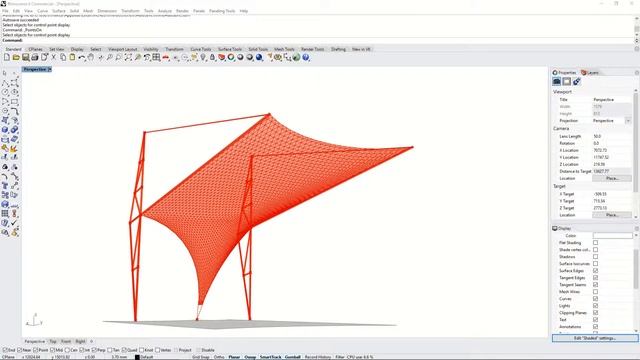
Task: Click the Save disk icon
Action: 25,58
